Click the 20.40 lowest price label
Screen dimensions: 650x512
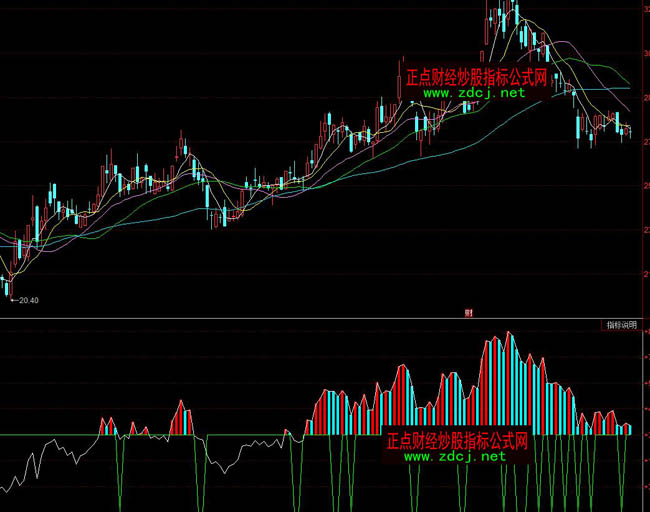[26, 298]
